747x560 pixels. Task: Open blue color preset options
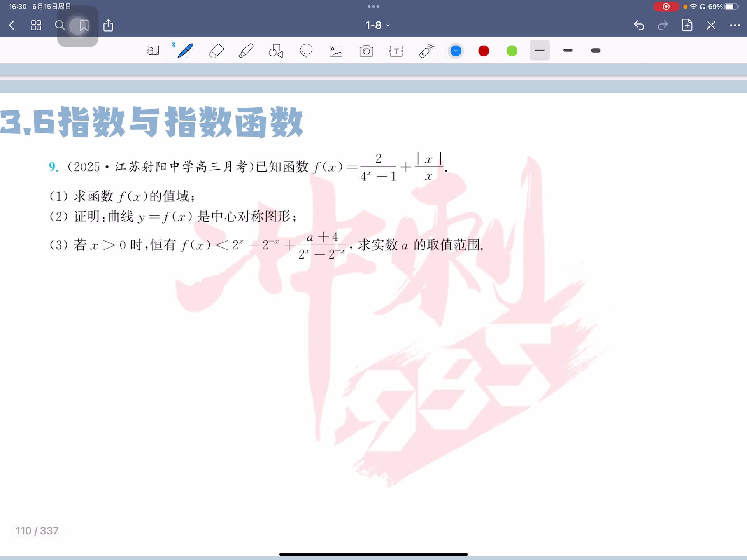456,51
